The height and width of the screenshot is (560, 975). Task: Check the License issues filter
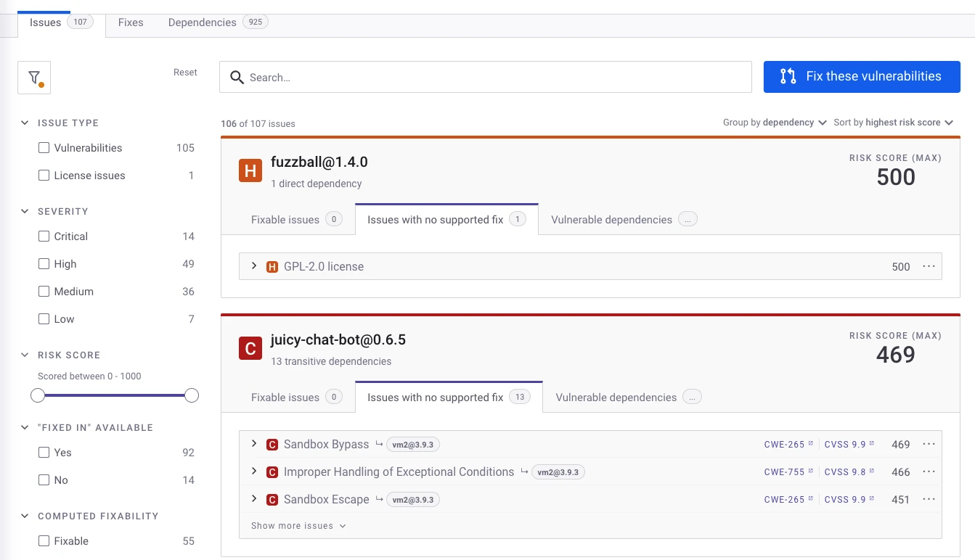coord(44,176)
